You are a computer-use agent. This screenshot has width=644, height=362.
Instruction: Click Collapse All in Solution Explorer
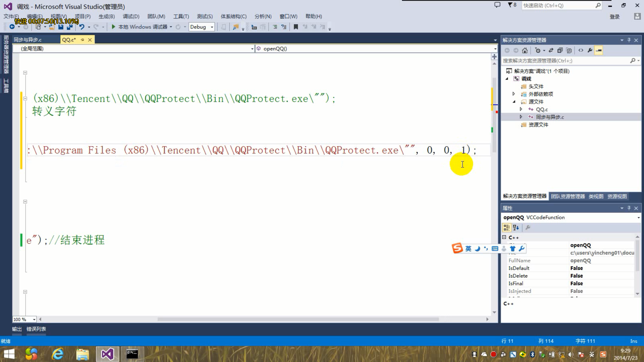pos(560,50)
